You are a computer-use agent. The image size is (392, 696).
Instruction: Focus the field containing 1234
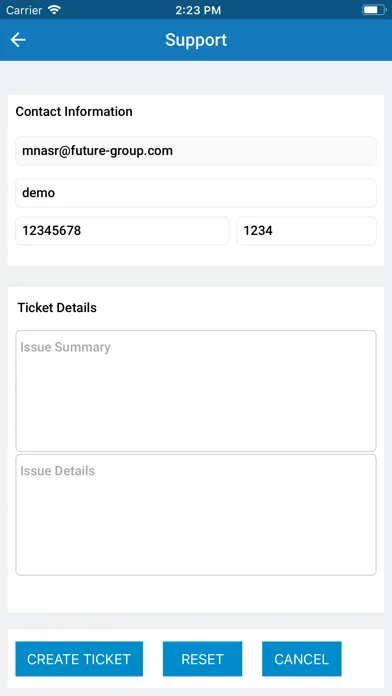306,231
